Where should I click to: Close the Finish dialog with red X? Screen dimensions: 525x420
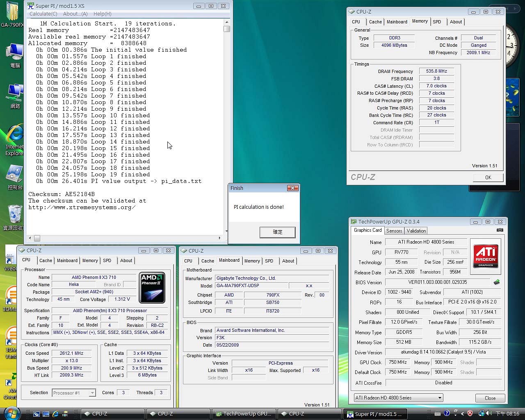click(292, 188)
